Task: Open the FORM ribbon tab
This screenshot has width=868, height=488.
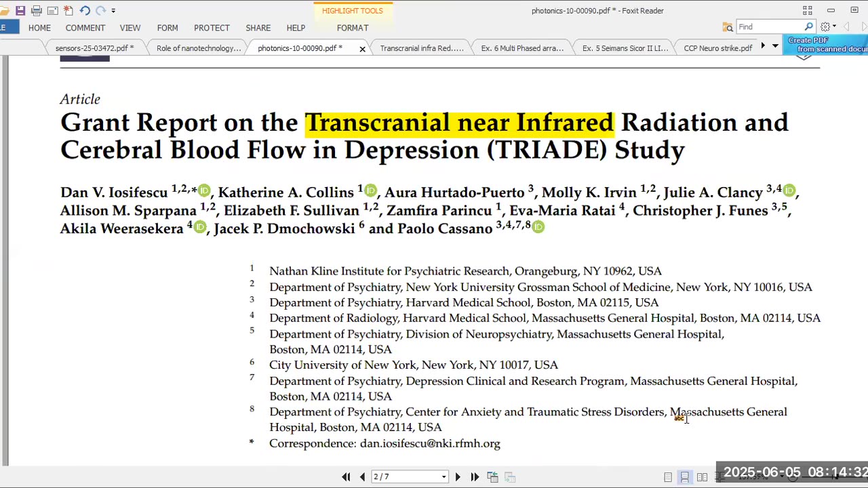Action: point(167,28)
